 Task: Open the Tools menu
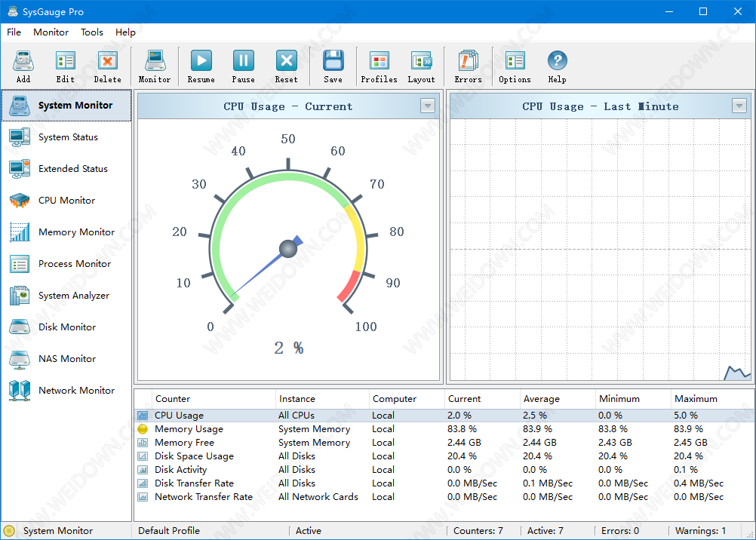click(x=91, y=32)
